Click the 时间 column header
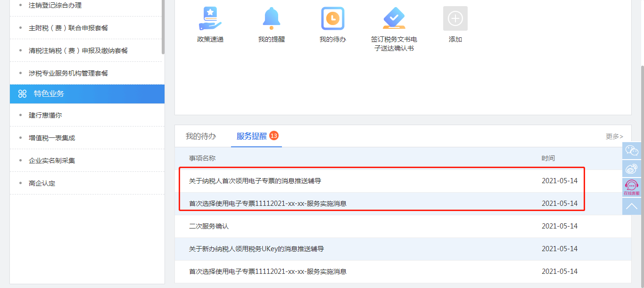This screenshot has width=644, height=288. coord(548,158)
